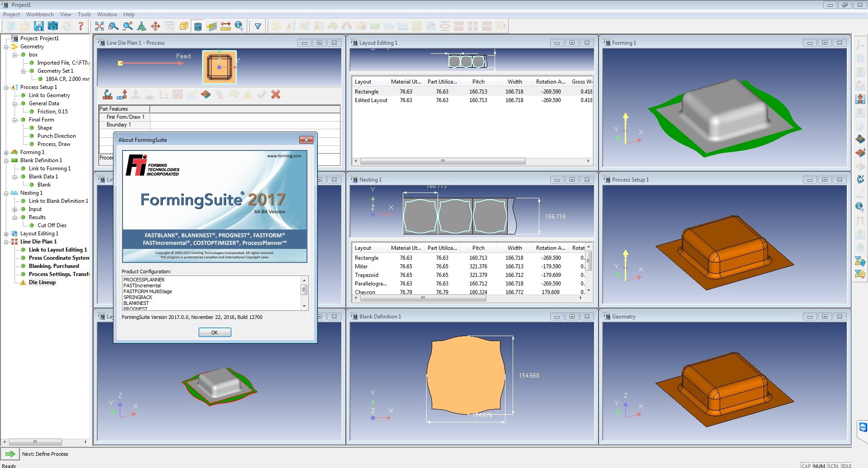This screenshot has height=468, width=868.
Task: Select First Form/Draw 1 part feature row
Action: pos(219,117)
